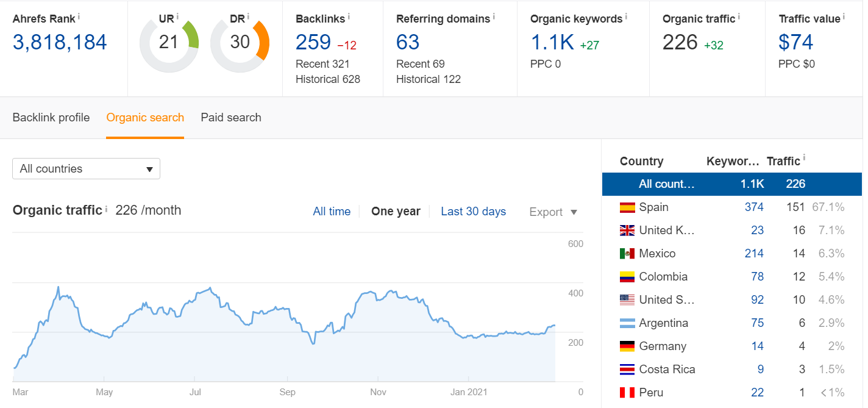
Task: Open United States' 92 keywords link
Action: [x=758, y=300]
